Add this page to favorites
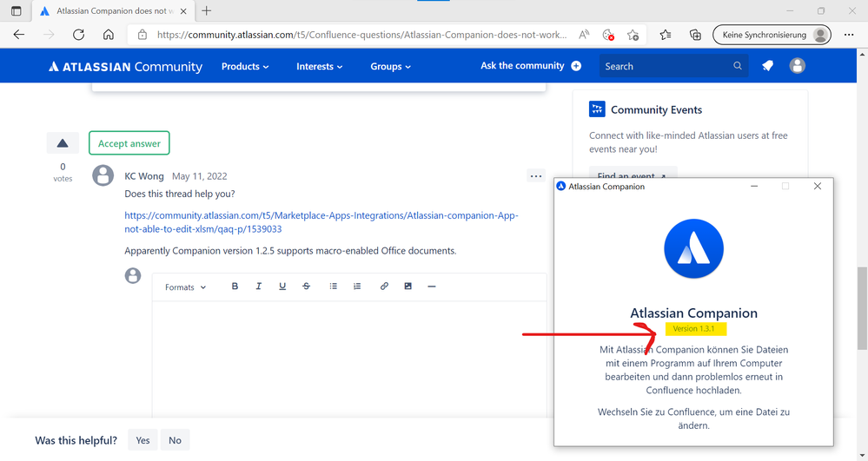This screenshot has width=868, height=461. tap(633, 35)
